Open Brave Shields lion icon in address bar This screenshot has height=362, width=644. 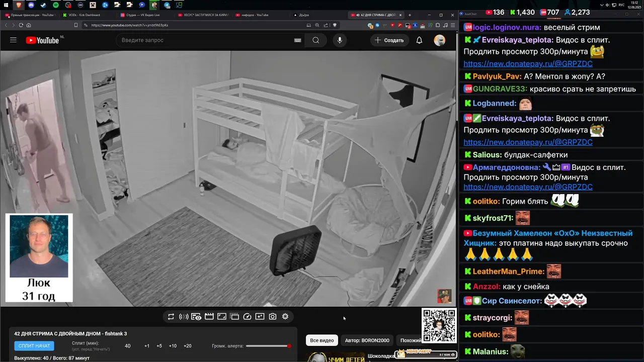[334, 25]
